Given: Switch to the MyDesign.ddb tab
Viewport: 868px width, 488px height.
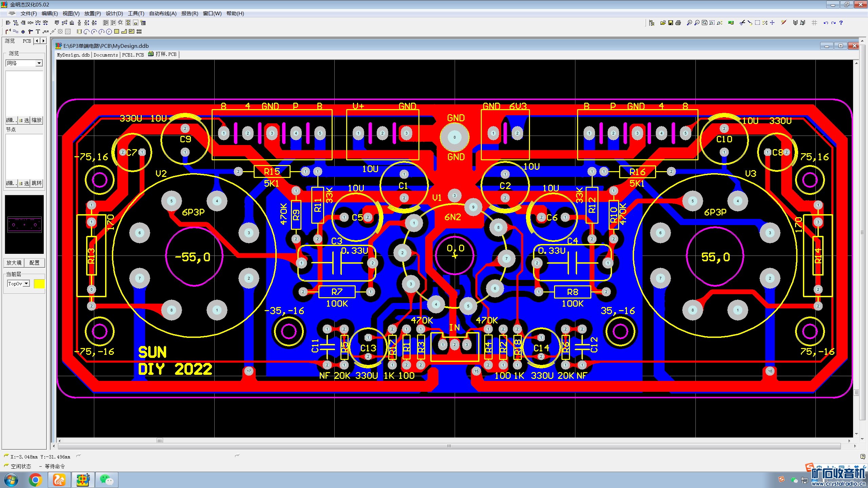Looking at the screenshot, I should tap(74, 55).
